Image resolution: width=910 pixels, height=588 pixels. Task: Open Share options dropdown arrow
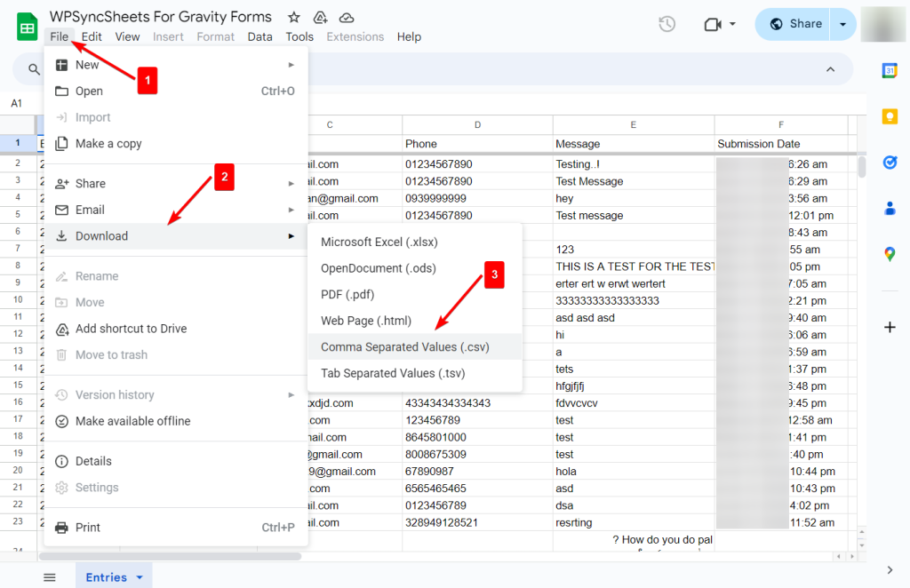(x=843, y=24)
